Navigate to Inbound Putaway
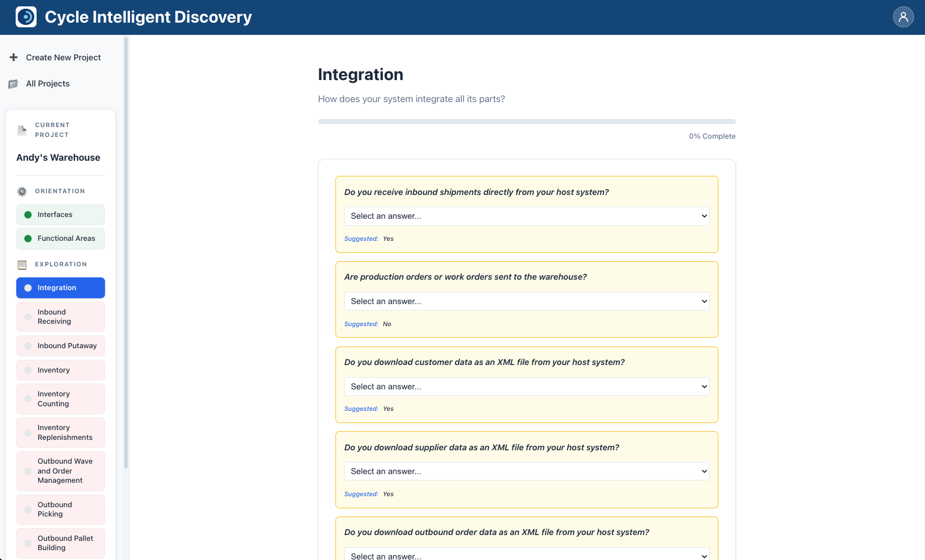Screen dimensions: 925x560 pos(60,346)
